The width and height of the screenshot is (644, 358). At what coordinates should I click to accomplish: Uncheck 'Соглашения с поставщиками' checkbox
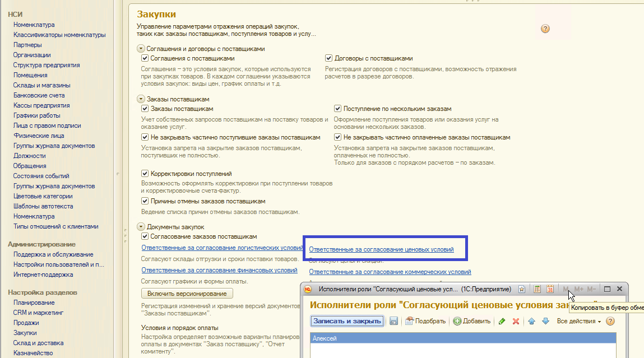pos(145,58)
